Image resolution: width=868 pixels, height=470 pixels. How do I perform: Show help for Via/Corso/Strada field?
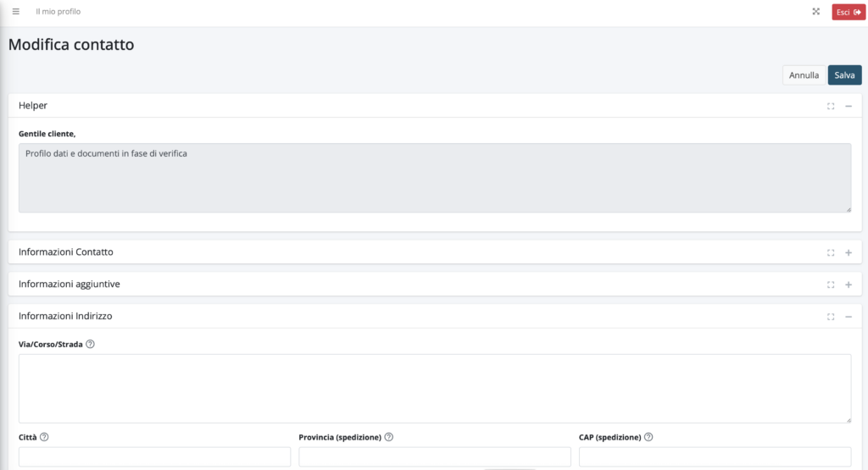(x=90, y=345)
